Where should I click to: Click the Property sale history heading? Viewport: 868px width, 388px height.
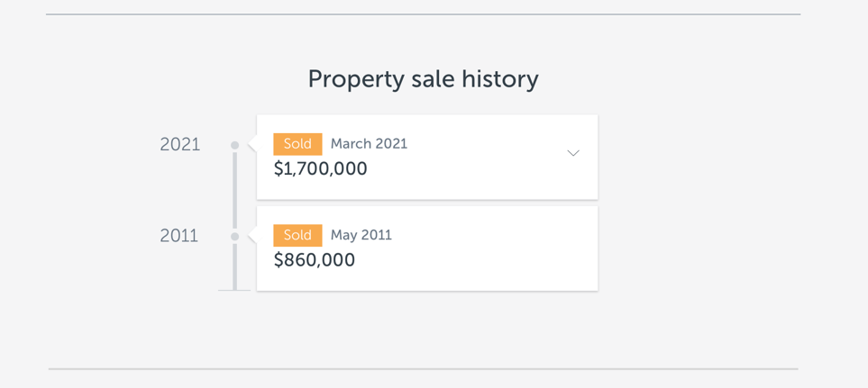pos(423,79)
